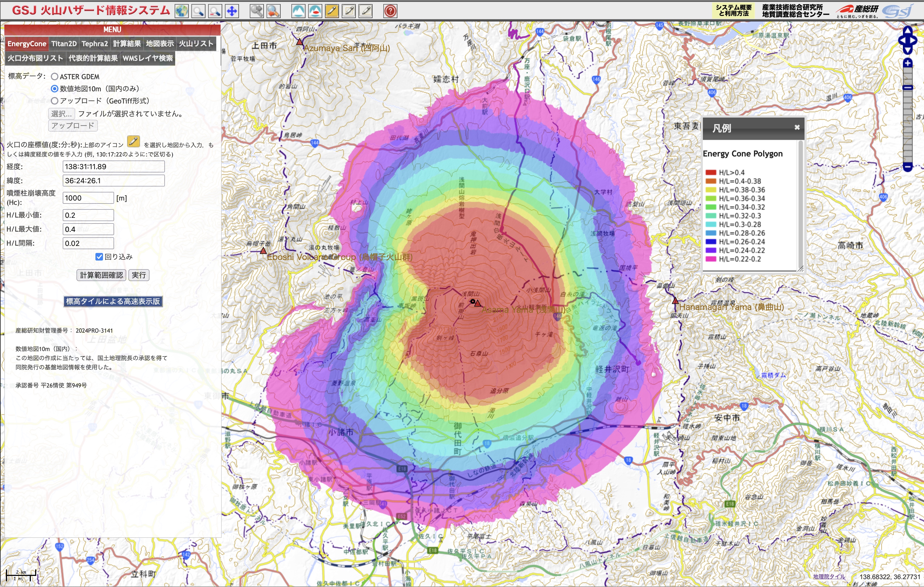The height and width of the screenshot is (587, 924).
Task: Click the GSJ logo at top right
Action: pyautogui.click(x=898, y=11)
